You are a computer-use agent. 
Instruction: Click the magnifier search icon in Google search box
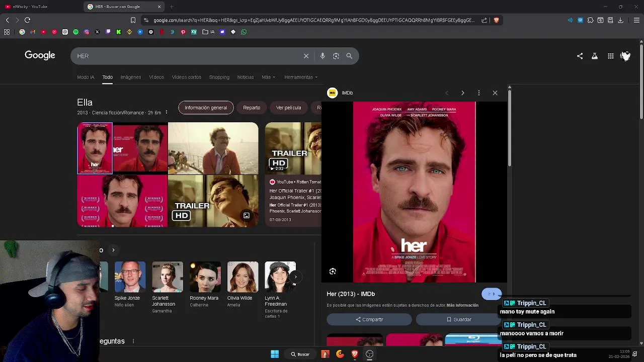click(x=349, y=56)
